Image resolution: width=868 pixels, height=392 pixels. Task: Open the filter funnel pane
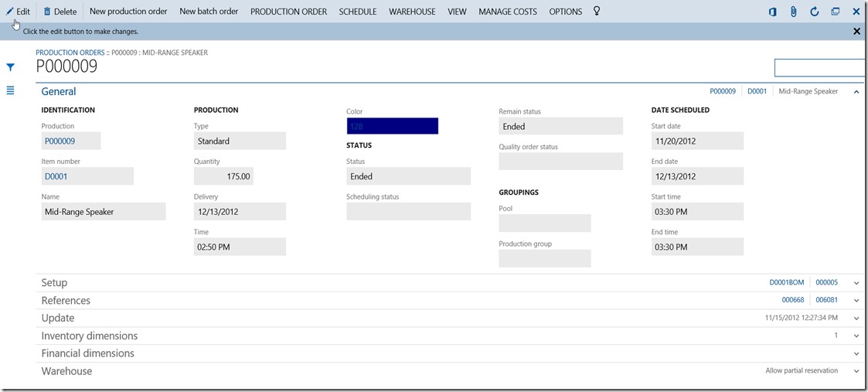(x=11, y=68)
